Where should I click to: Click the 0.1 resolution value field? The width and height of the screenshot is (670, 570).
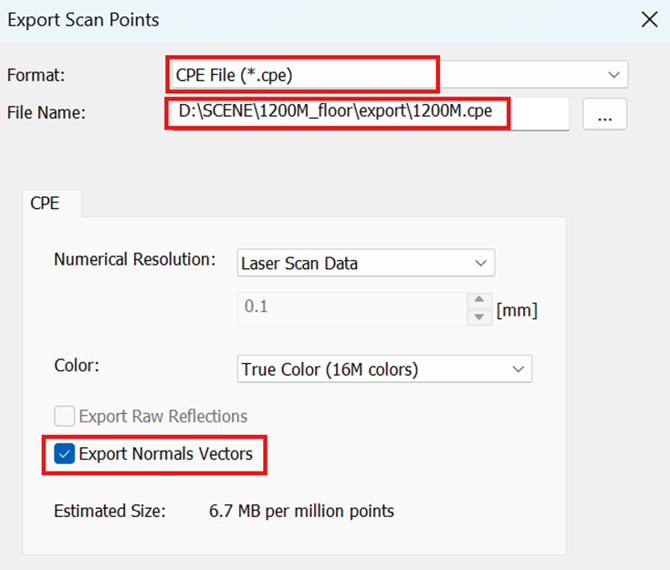click(350, 308)
